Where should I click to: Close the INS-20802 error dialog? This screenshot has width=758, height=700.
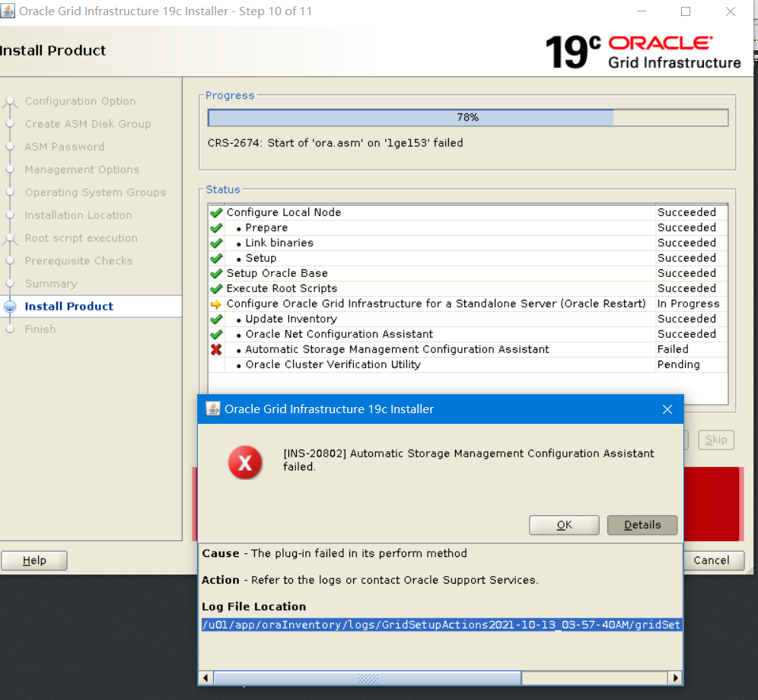667,409
